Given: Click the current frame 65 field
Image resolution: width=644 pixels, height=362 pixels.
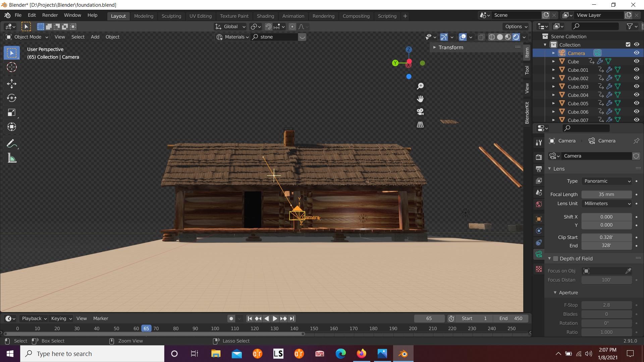Looking at the screenshot, I should 429,318.
